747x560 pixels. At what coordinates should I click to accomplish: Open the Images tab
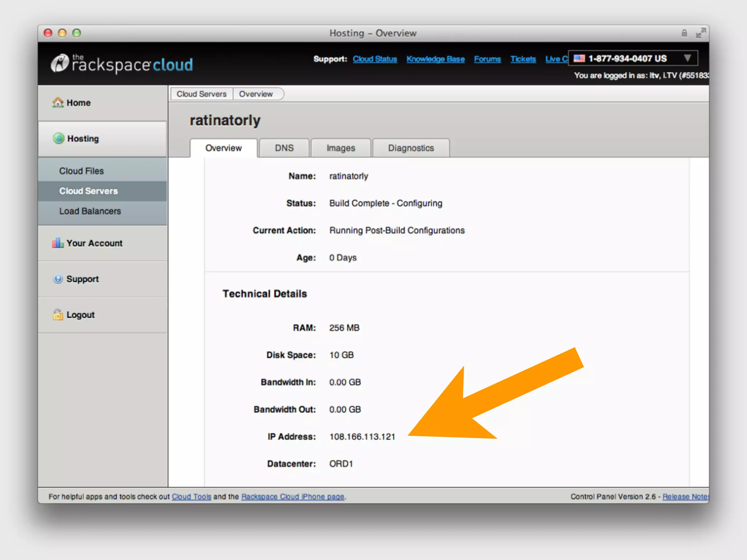(341, 148)
